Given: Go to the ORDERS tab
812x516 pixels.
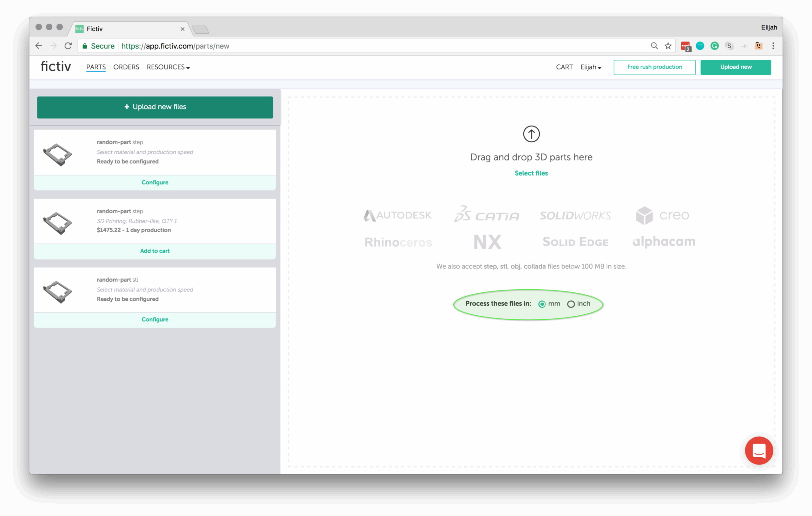Looking at the screenshot, I should coord(126,67).
